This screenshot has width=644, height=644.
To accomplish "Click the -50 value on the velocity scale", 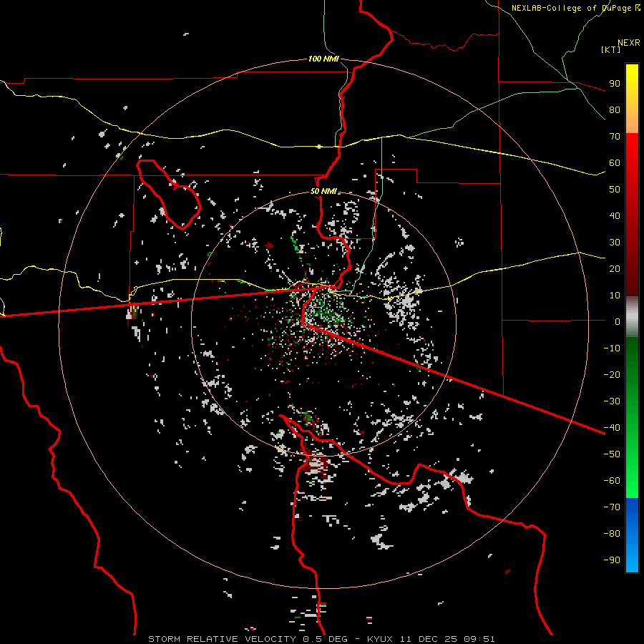I will click(x=612, y=454).
